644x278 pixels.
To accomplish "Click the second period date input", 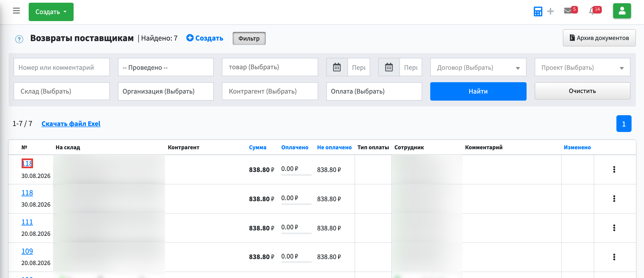I will point(411,67).
